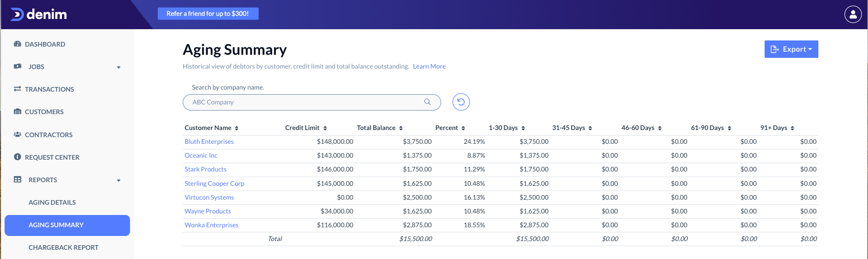Image resolution: width=868 pixels, height=259 pixels.
Task: Click the Total row label
Action: [275, 239]
